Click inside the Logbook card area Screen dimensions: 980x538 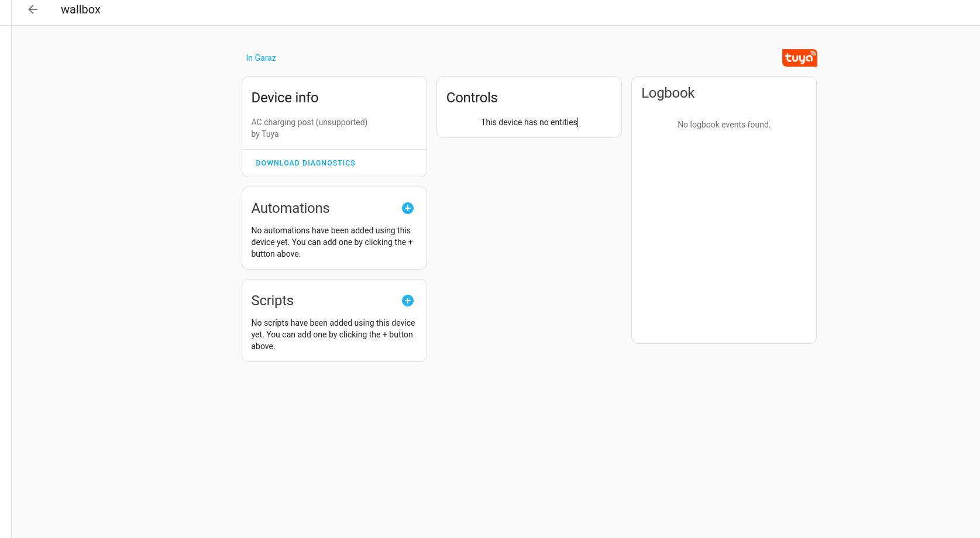click(x=724, y=234)
